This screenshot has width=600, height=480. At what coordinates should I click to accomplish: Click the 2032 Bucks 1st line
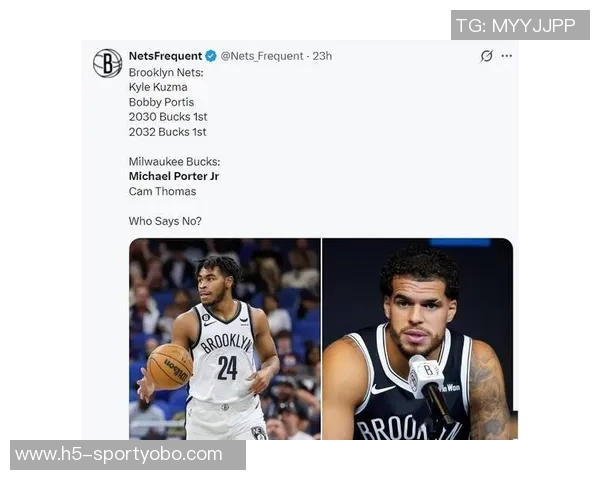click(168, 132)
